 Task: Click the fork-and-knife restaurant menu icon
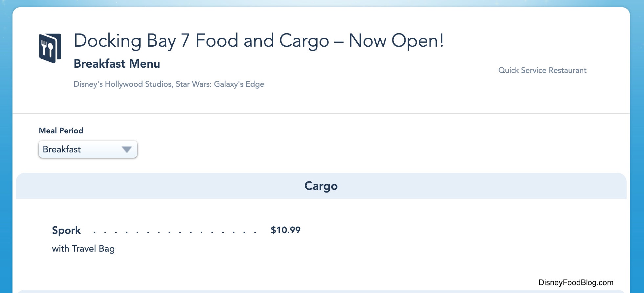(50, 48)
